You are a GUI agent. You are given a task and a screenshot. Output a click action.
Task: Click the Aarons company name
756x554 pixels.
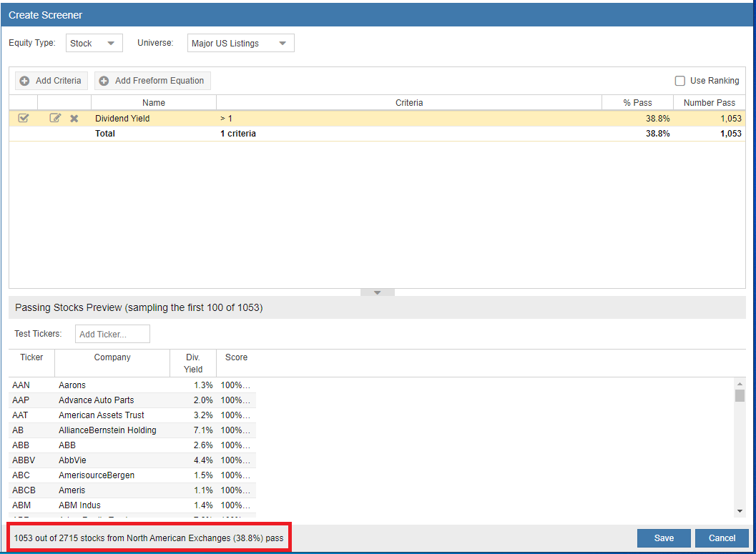click(x=72, y=385)
